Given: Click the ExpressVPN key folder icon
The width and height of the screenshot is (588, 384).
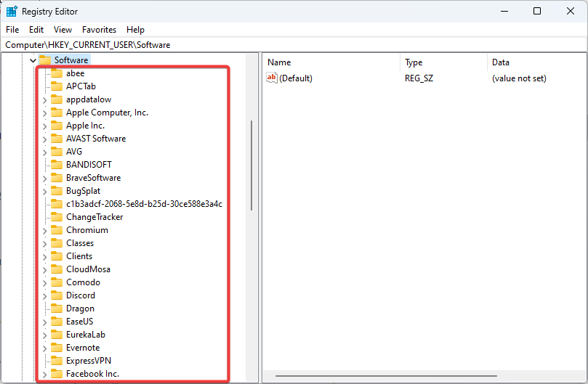Looking at the screenshot, I should 57,360.
